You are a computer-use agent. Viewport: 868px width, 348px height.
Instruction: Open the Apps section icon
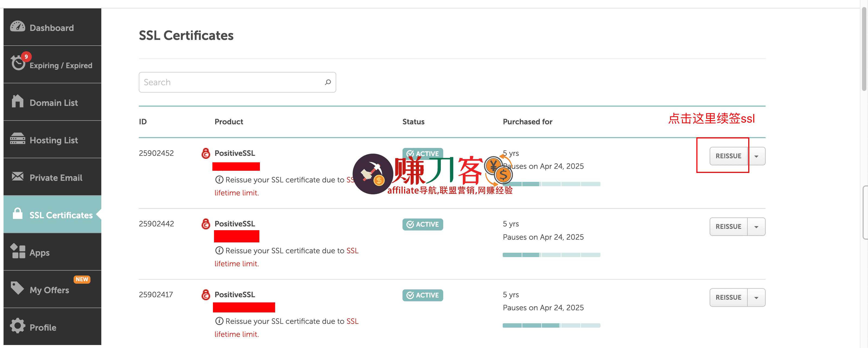[18, 252]
